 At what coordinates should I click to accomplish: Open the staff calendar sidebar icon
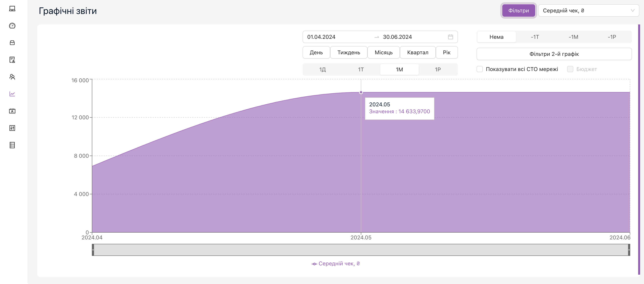click(12, 111)
